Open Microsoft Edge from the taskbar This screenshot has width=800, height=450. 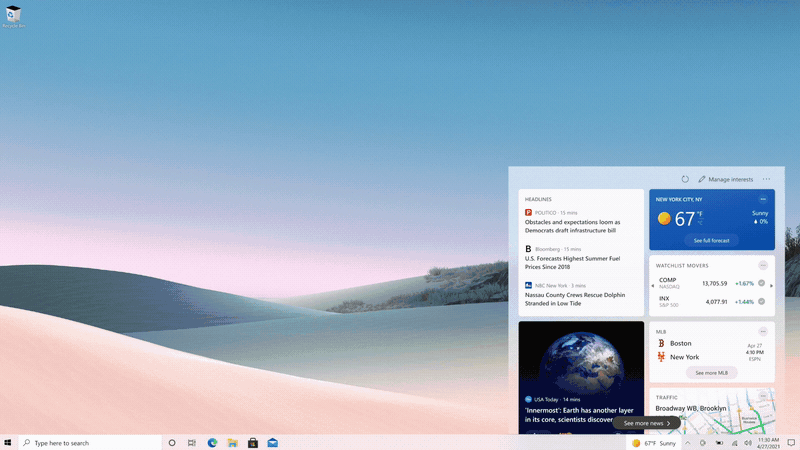point(212,442)
